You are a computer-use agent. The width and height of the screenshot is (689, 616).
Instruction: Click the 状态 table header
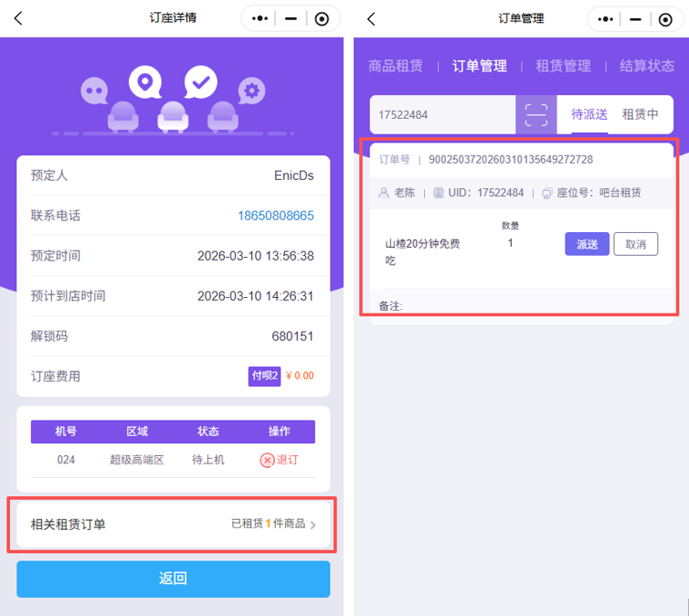click(x=208, y=431)
